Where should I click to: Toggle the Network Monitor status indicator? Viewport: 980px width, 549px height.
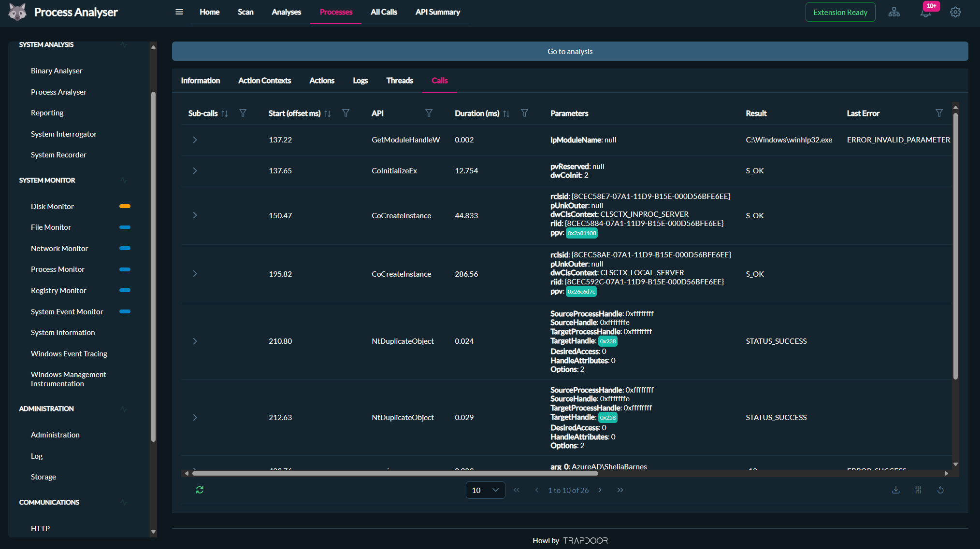(125, 248)
